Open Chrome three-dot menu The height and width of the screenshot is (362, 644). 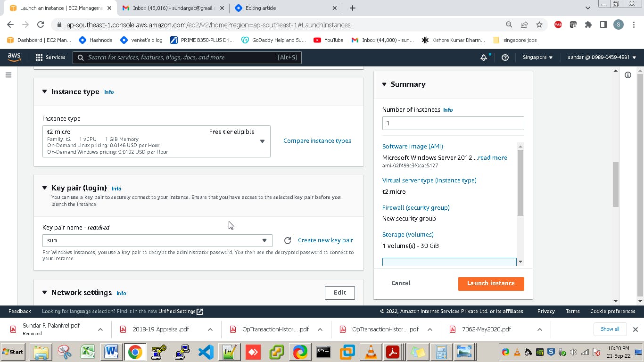point(634,25)
